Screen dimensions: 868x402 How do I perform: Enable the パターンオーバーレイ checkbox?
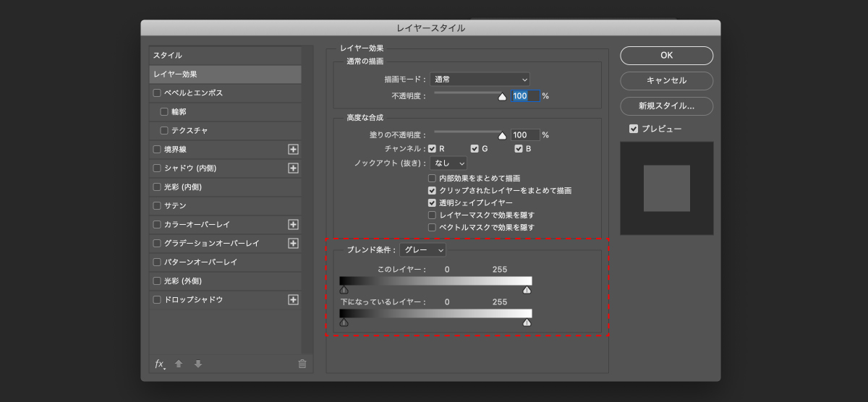tap(157, 262)
